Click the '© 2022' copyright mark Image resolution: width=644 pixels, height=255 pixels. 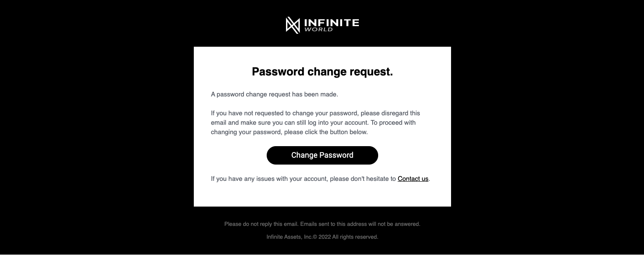tap(322, 237)
